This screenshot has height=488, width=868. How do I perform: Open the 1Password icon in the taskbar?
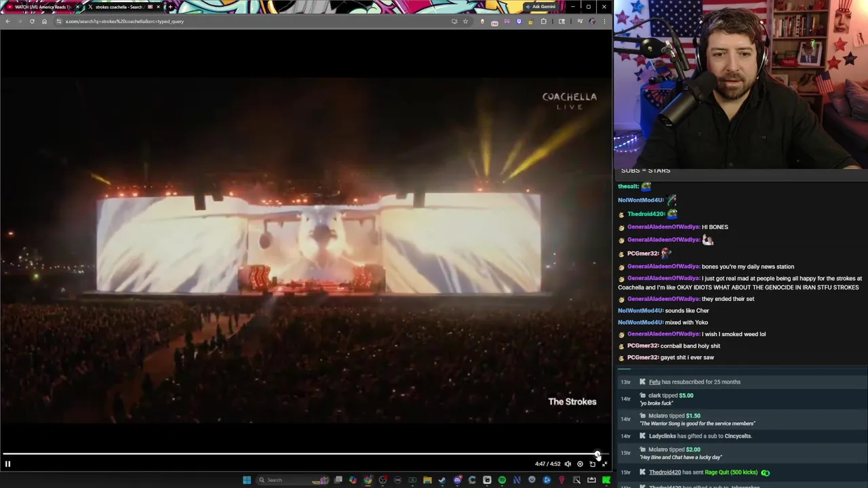(532, 480)
